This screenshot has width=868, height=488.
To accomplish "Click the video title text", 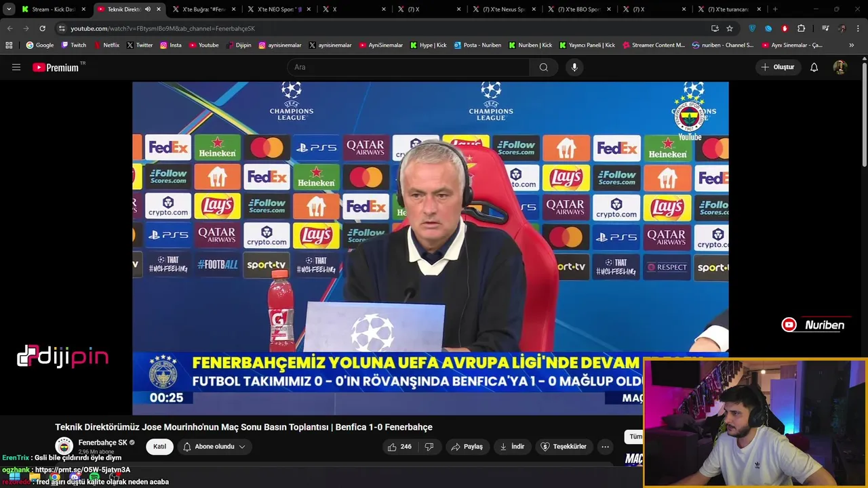I will 243,427.
